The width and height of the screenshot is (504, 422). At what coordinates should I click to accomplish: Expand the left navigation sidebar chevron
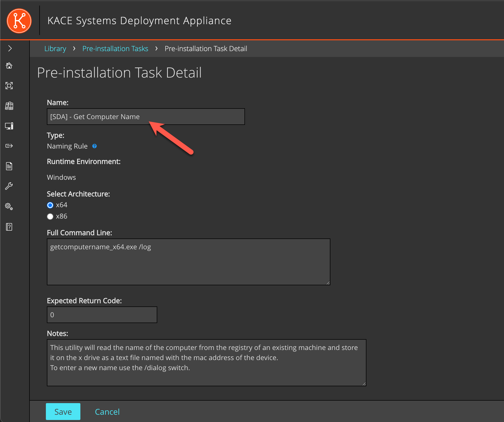(10, 48)
